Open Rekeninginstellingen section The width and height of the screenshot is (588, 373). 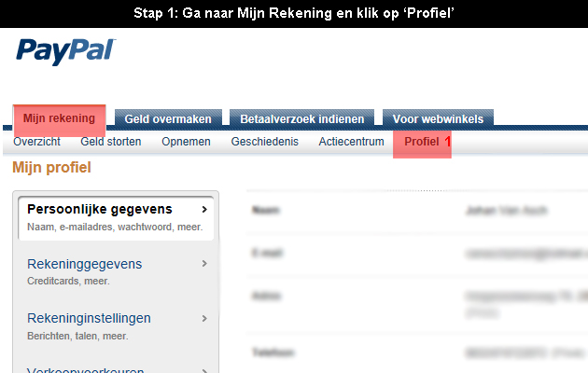(x=89, y=318)
